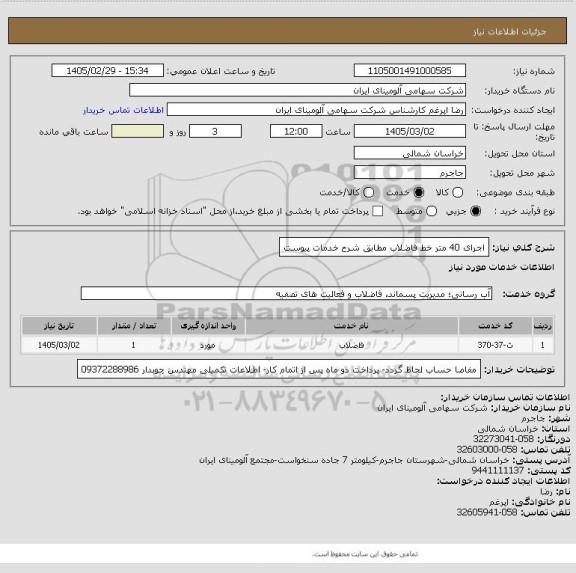Select the متوسط purchase process radio
576x573 pixels.
[431, 211]
